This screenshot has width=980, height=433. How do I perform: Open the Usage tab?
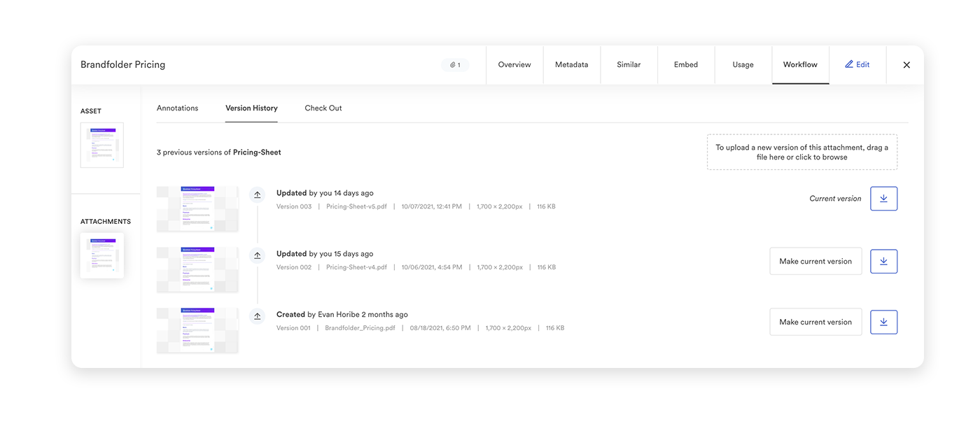[743, 64]
